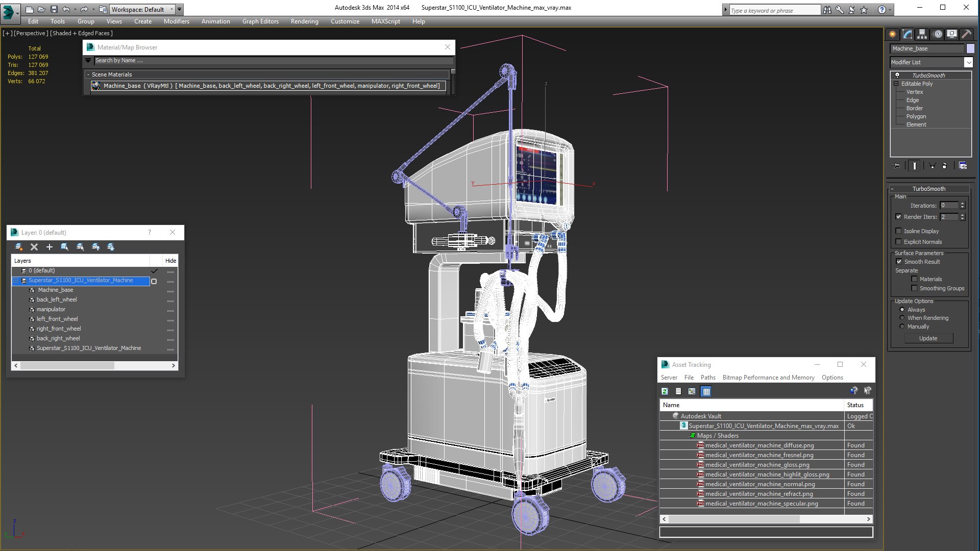Open Configure Modifier Sets icon
Viewport: 980px width, 551px height.
pos(963,166)
